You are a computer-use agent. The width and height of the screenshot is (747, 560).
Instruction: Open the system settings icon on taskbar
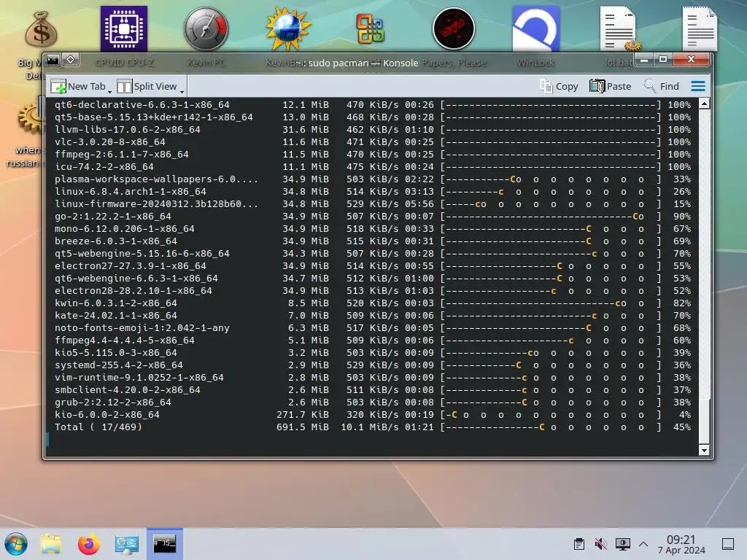point(126,544)
